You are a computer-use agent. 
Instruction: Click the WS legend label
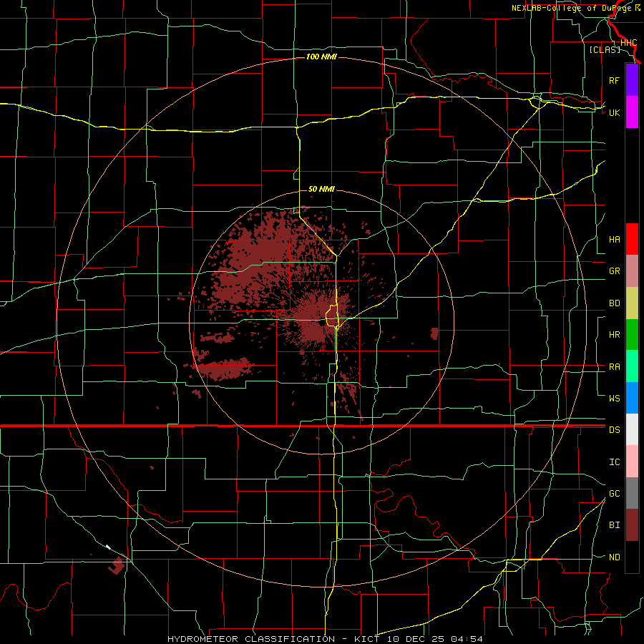[x=614, y=398]
